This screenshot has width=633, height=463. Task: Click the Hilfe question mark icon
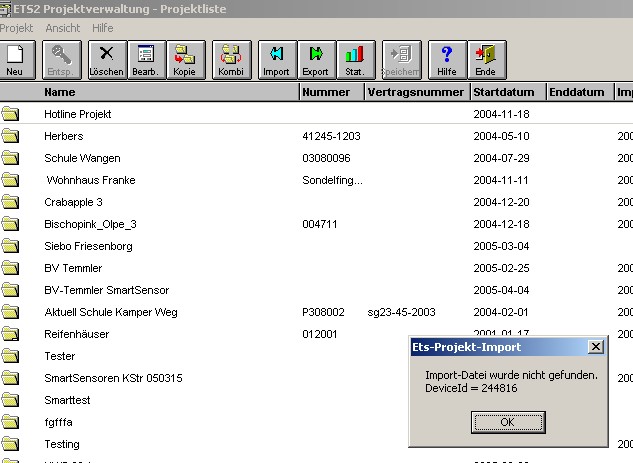click(447, 59)
